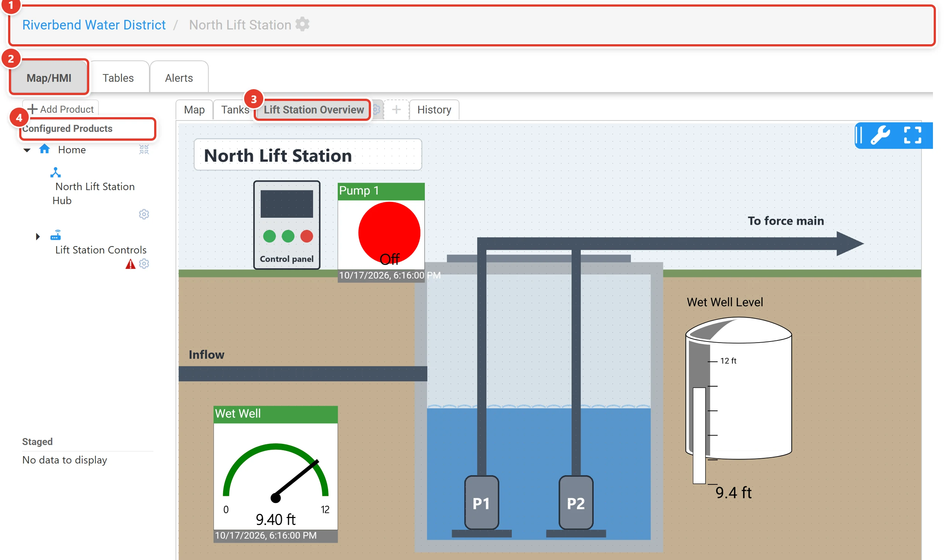944x560 pixels.
Task: Select North Lift Station Hub tree item
Action: coord(94,193)
